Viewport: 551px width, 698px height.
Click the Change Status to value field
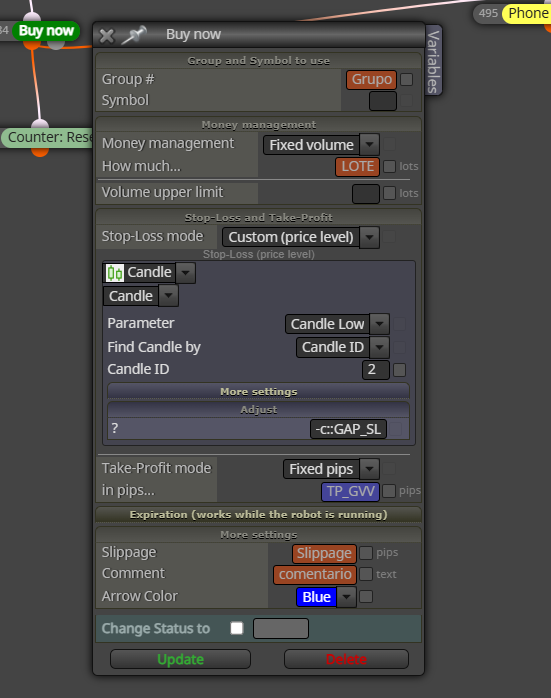click(x=281, y=629)
